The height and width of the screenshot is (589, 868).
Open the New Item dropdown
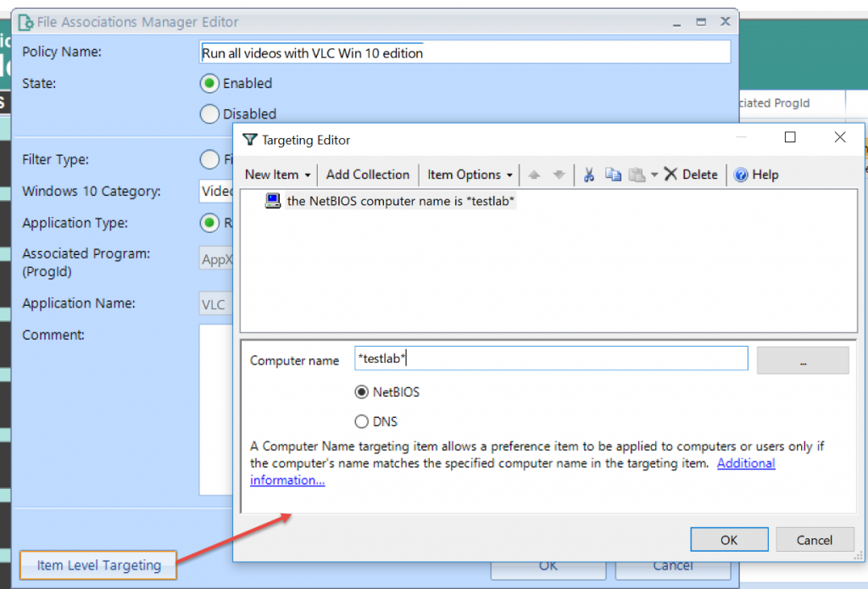pos(276,175)
